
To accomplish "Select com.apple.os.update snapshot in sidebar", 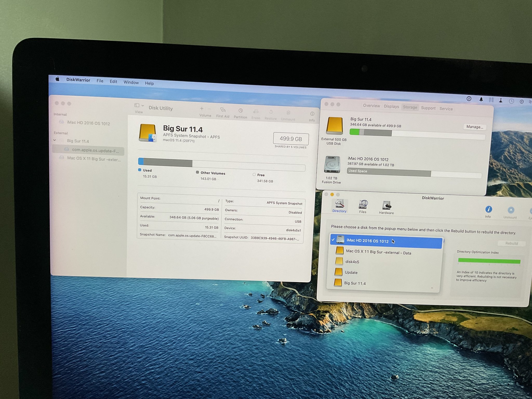I will coord(88,150).
